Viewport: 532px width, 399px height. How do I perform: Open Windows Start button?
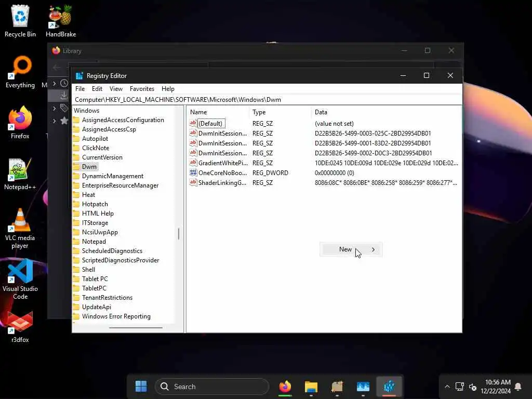click(141, 386)
